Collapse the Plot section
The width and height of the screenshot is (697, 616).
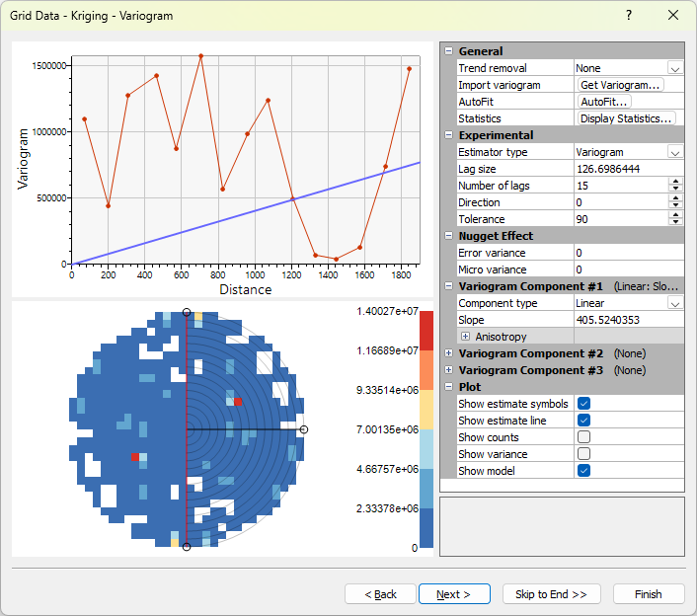[448, 387]
